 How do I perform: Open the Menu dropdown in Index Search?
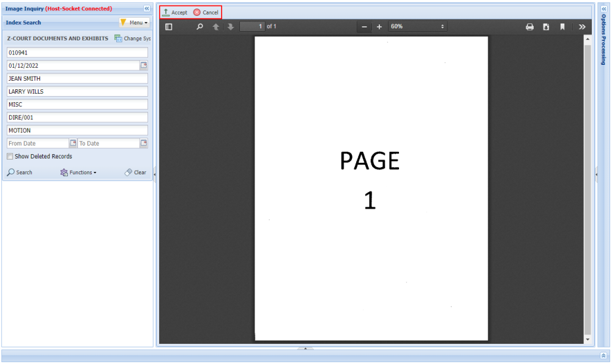click(x=135, y=23)
